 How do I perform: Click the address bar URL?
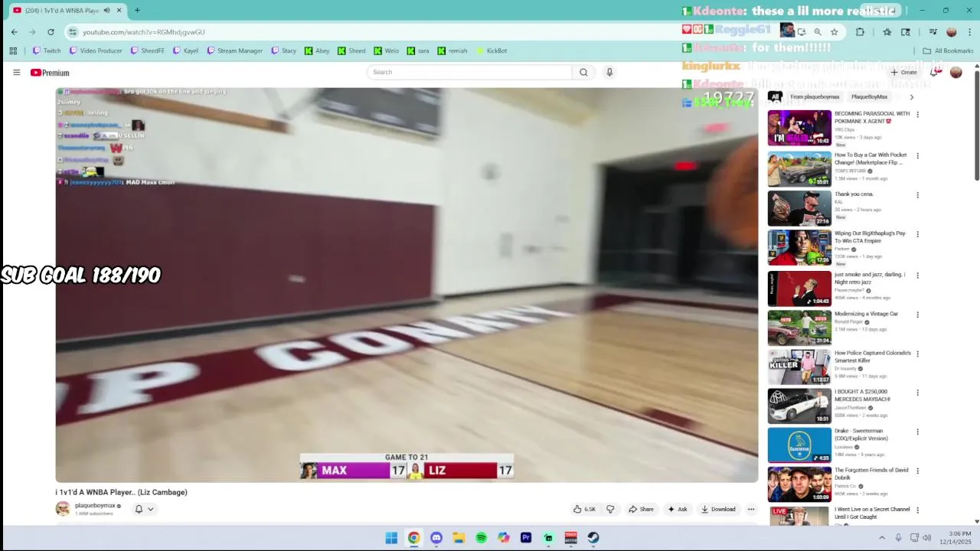click(x=144, y=32)
